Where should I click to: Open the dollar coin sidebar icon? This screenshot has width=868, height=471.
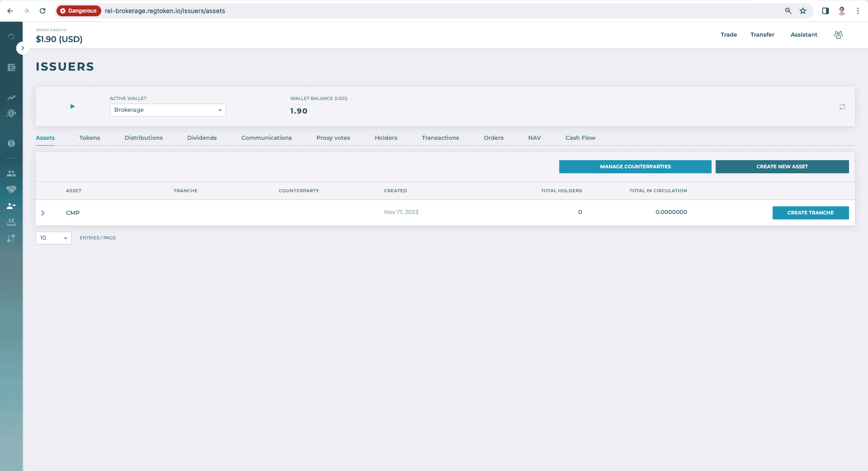11,143
